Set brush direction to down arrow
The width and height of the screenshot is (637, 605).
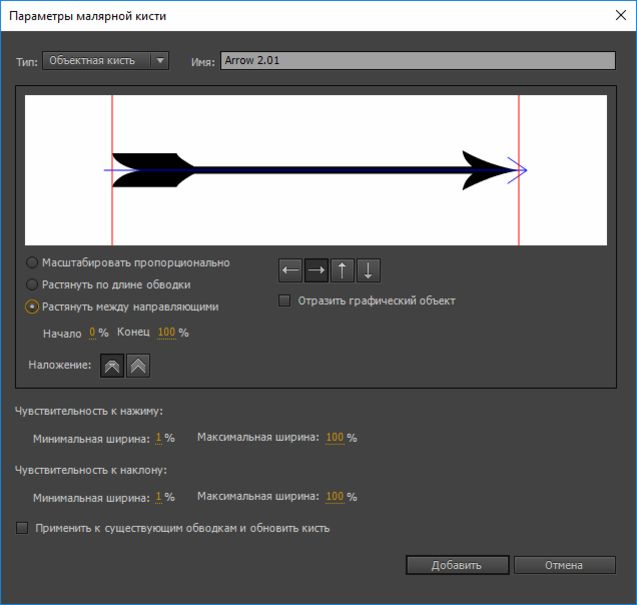pyautogui.click(x=368, y=270)
